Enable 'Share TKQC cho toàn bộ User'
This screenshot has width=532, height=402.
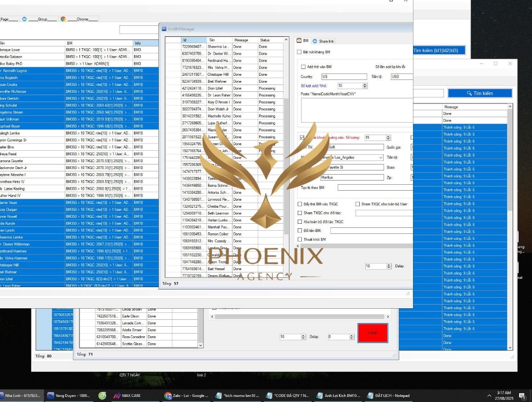pos(357,204)
